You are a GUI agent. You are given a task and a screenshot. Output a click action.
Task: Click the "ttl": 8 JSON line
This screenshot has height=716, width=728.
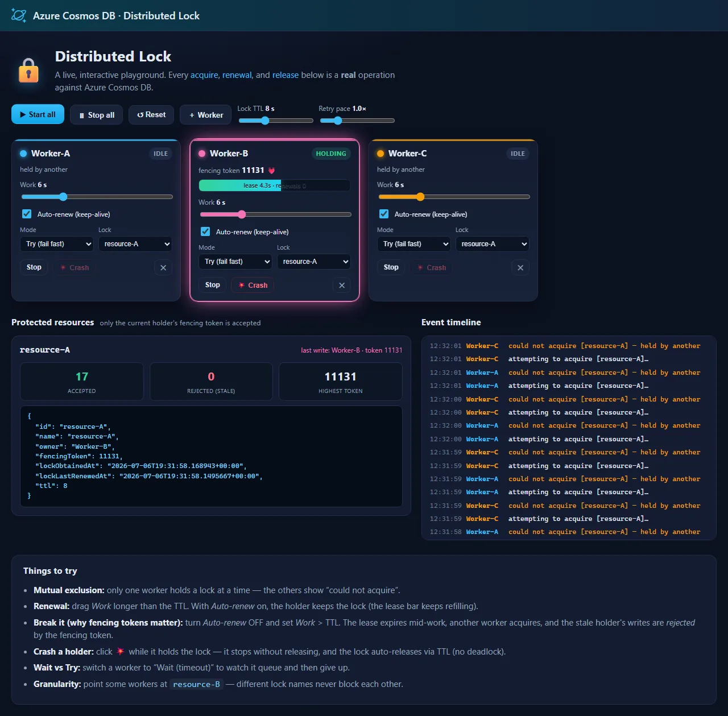51,486
